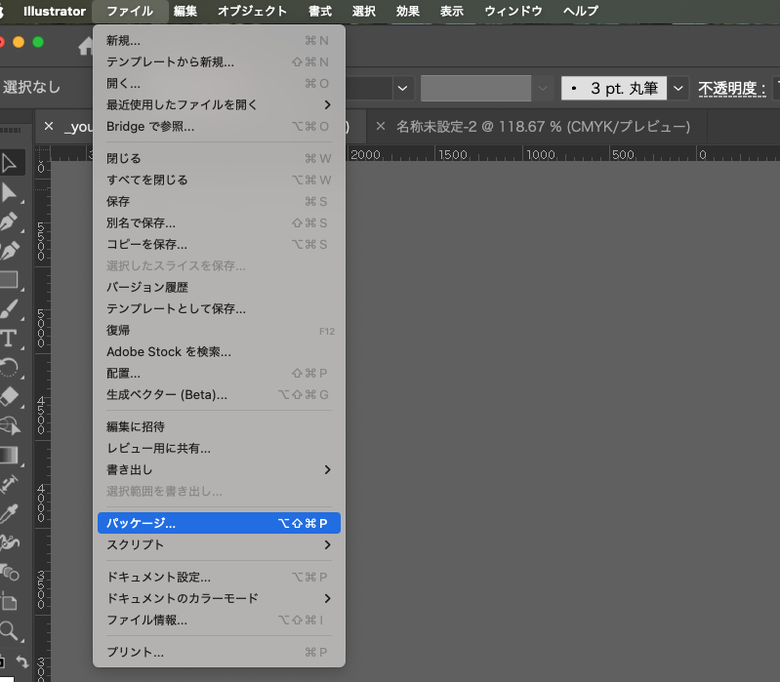Image resolution: width=780 pixels, height=682 pixels.
Task: Swap fill and stroke colors
Action: pos(22,661)
